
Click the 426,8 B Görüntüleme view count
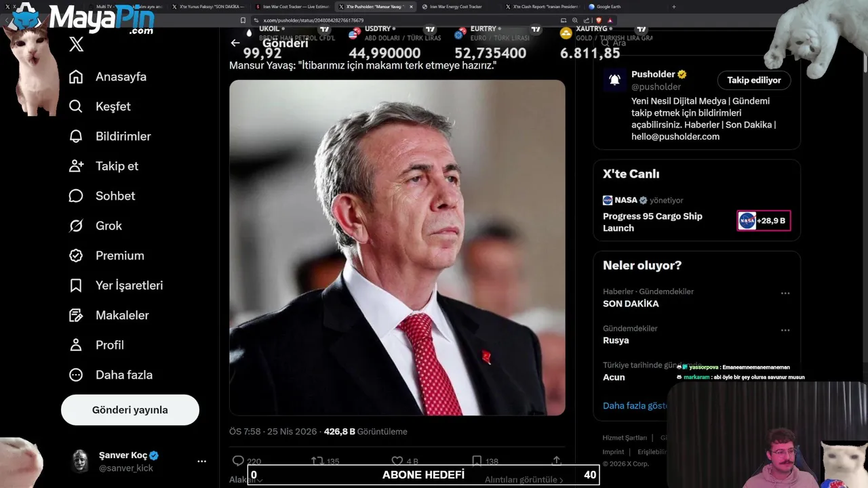366,432
